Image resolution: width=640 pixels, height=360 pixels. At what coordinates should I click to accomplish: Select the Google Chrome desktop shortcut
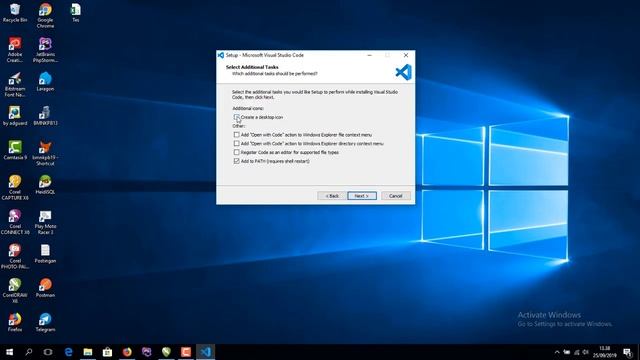click(x=45, y=16)
